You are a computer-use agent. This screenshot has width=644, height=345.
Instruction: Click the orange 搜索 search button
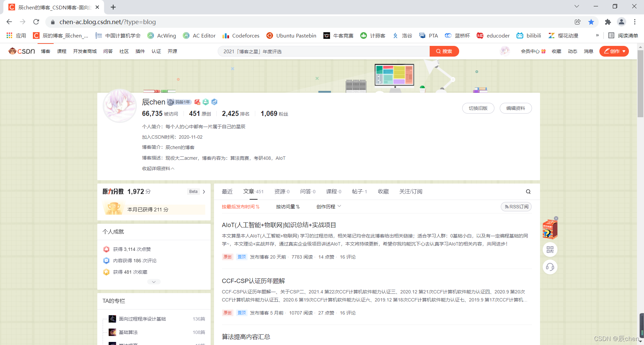tap(444, 51)
